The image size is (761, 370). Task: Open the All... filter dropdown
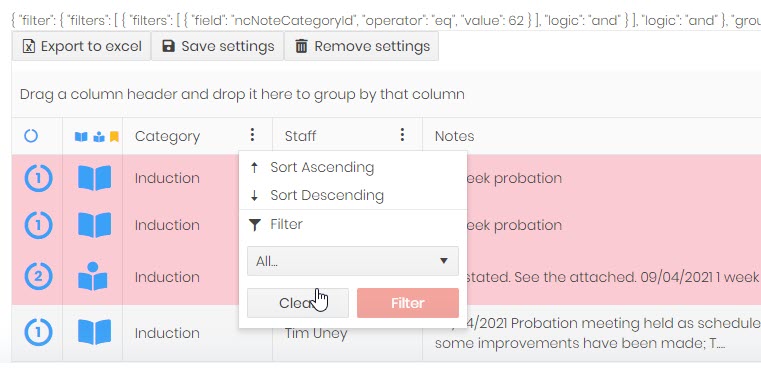pos(353,261)
